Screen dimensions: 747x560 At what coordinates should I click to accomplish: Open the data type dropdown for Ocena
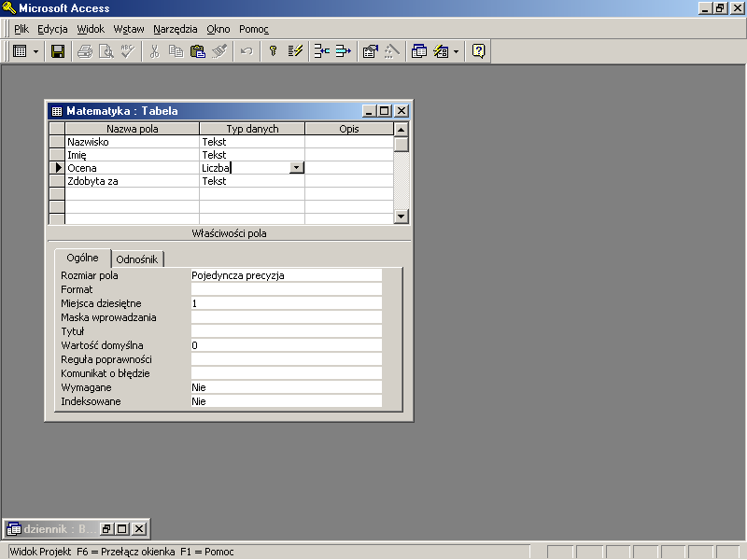(296, 168)
